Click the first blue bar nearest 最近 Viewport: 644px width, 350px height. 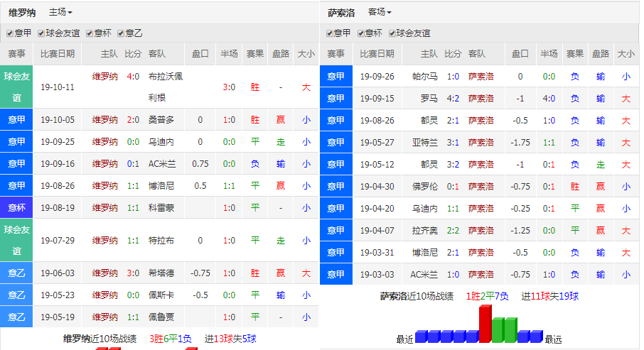(422, 337)
